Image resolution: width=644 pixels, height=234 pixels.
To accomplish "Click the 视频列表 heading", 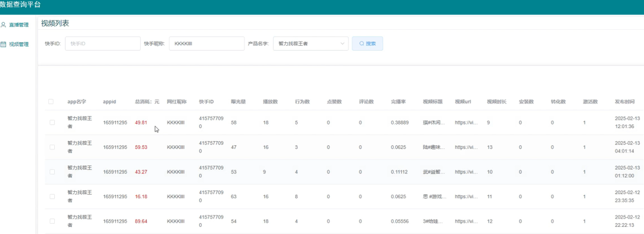I will tap(55, 23).
